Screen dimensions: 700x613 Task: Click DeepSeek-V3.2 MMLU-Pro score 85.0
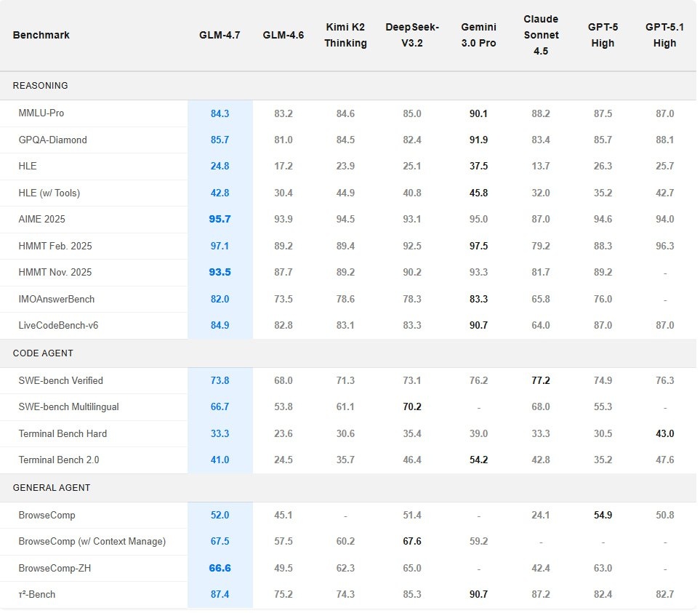click(x=412, y=113)
